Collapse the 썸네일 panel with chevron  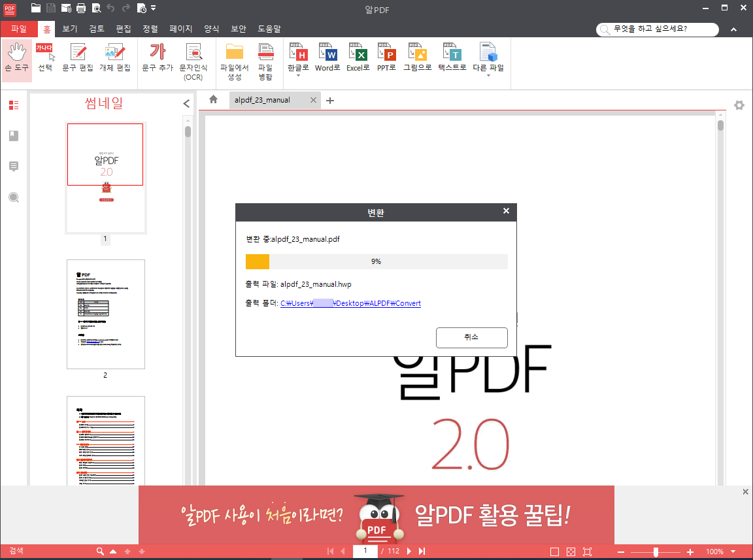pyautogui.click(x=186, y=103)
